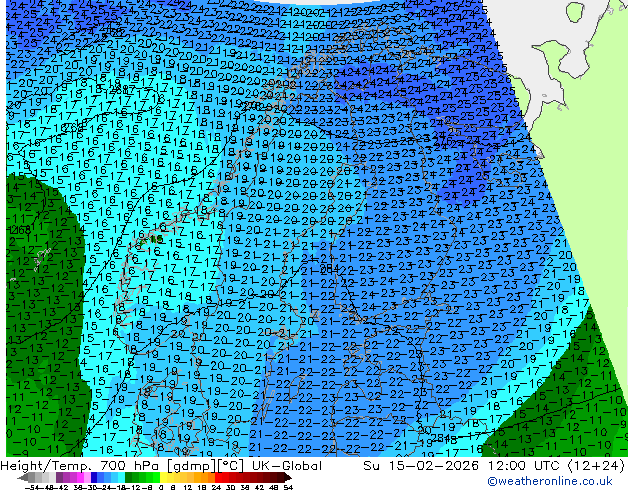Click the dark purple legend color swatch
This screenshot has height=490, width=634.
59,478
